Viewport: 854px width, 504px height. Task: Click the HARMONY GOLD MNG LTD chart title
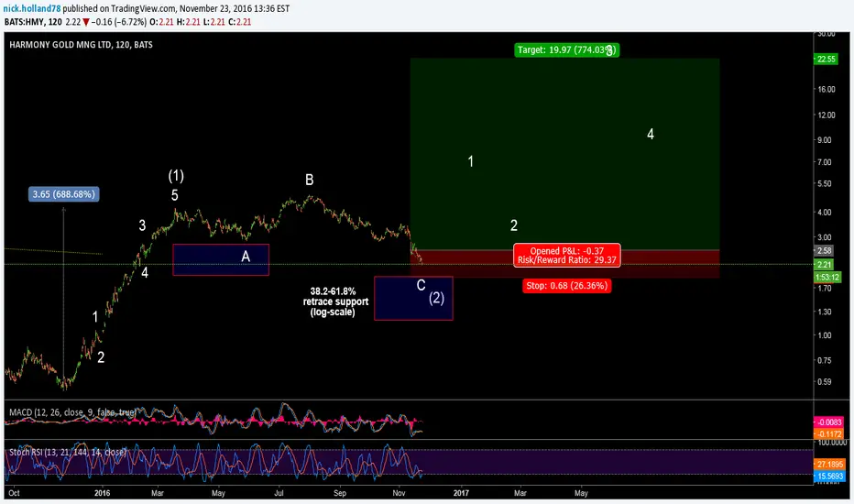click(x=82, y=45)
